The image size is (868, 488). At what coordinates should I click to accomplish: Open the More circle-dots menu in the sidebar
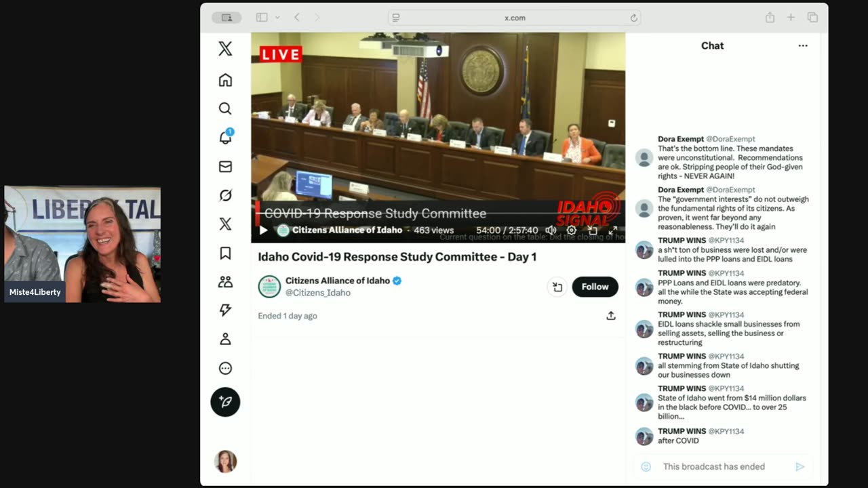(225, 368)
